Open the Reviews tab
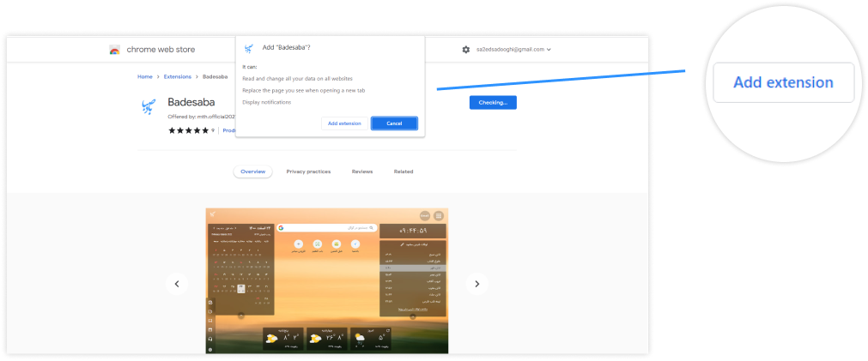868x361 pixels. pos(362,171)
